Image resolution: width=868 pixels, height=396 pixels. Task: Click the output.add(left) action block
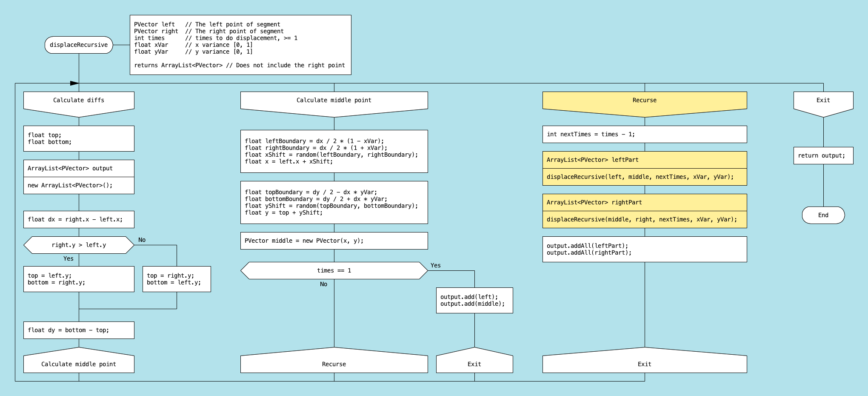coord(474,301)
